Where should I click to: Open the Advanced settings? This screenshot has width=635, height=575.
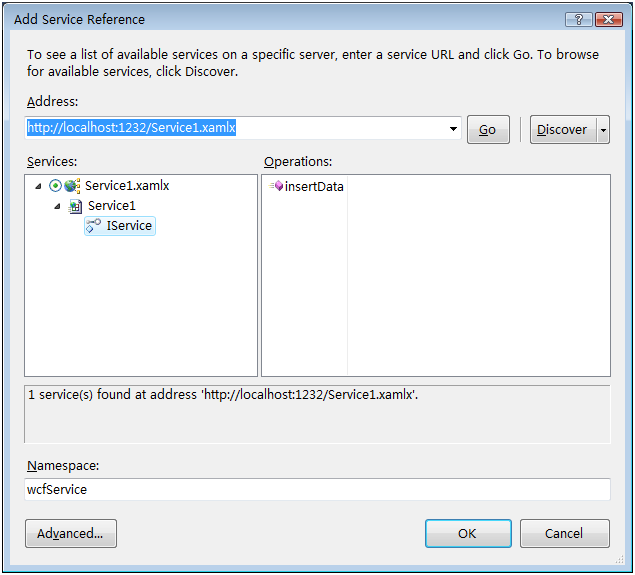71,533
